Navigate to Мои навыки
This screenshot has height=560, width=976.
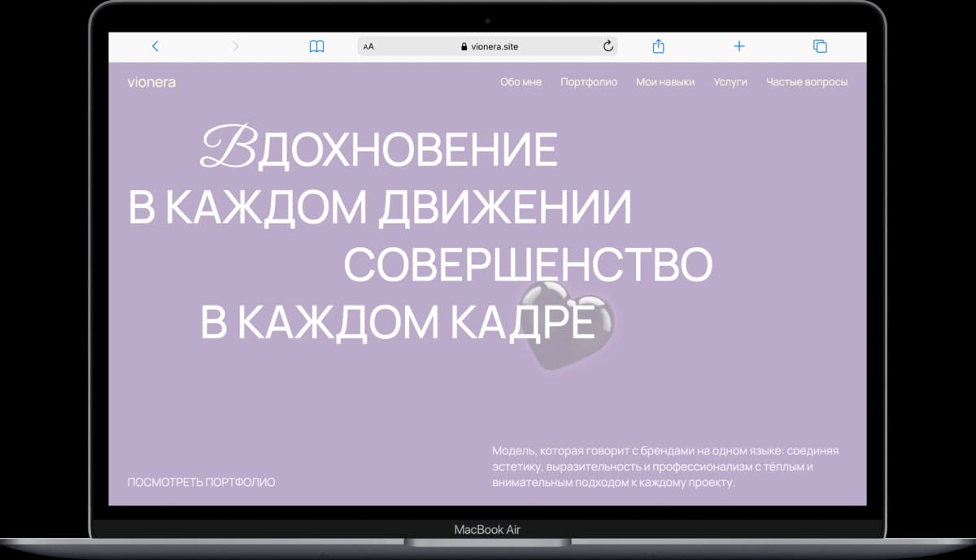pos(665,82)
